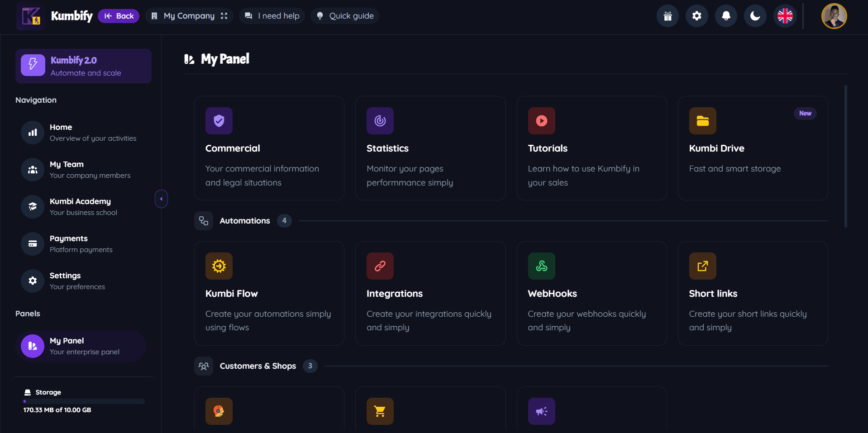The height and width of the screenshot is (433, 868).
Task: Click the Kumbify 2.0 lightning icon
Action: click(33, 65)
